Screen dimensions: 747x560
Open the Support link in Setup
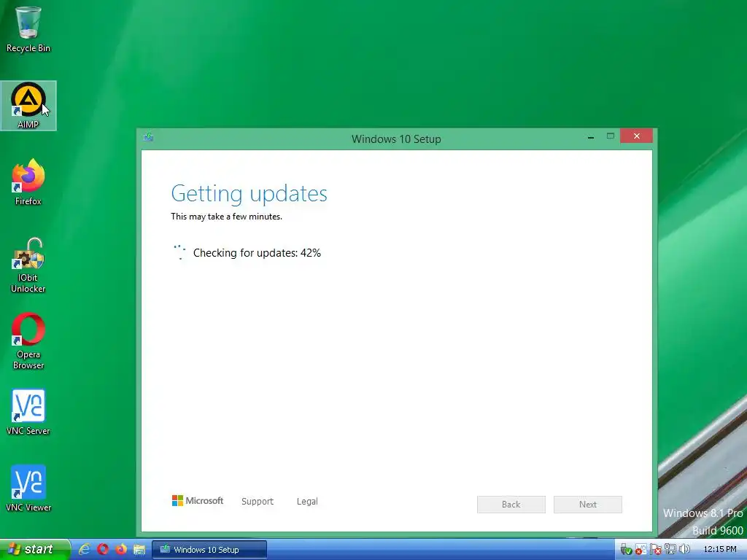pos(258,502)
